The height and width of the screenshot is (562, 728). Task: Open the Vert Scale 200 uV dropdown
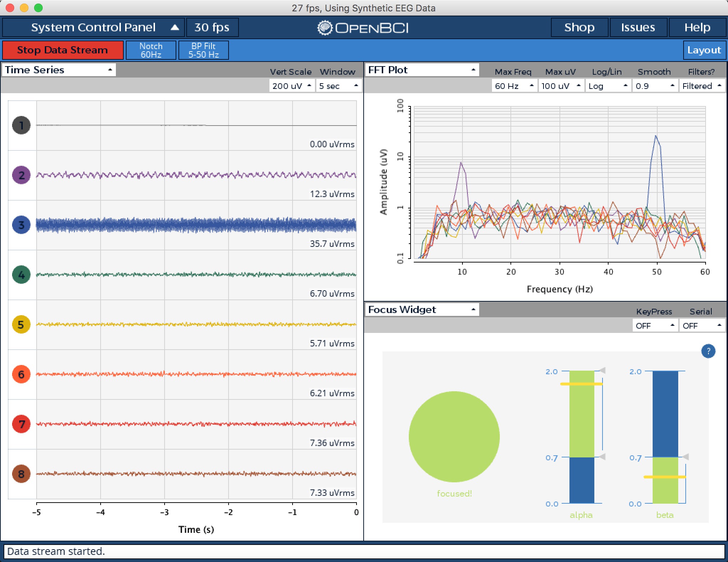[x=291, y=85]
